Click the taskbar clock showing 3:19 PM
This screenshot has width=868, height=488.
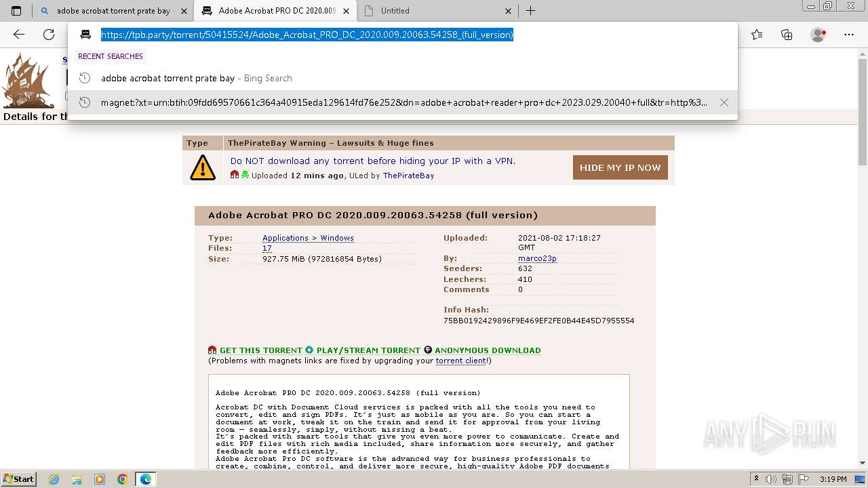pyautogui.click(x=833, y=479)
